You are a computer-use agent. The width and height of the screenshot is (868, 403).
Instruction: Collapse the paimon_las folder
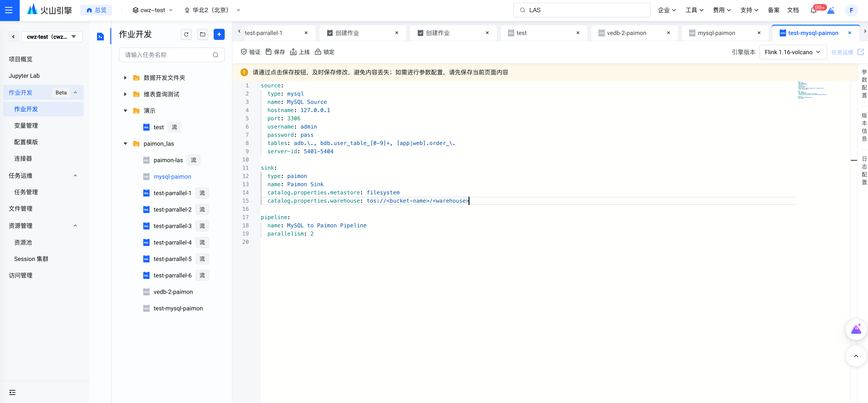tap(125, 144)
